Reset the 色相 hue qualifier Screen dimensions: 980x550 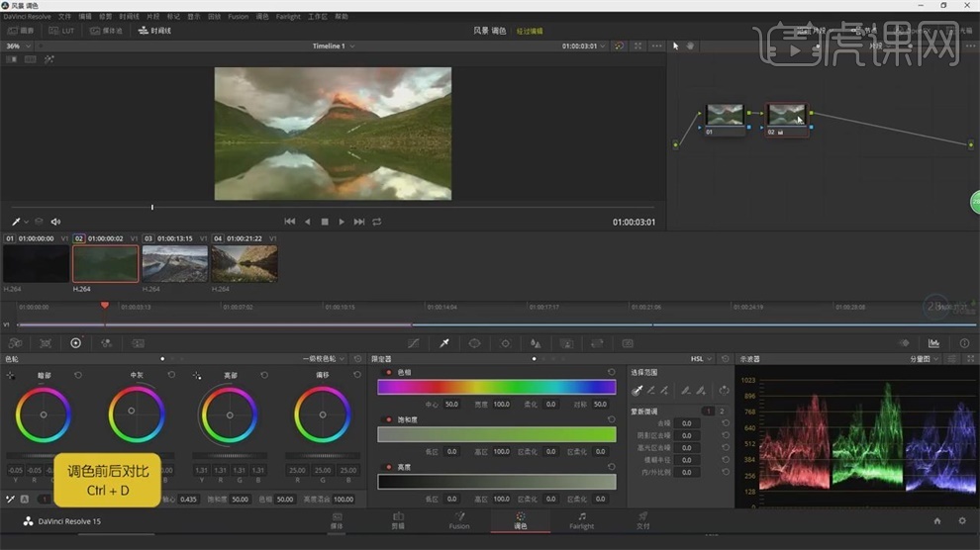tap(611, 372)
